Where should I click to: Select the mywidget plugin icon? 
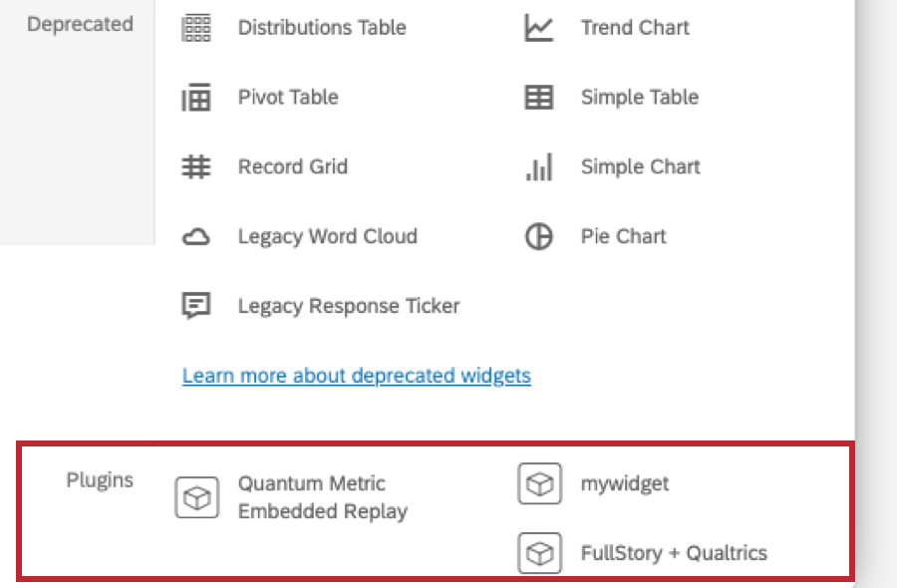538,483
